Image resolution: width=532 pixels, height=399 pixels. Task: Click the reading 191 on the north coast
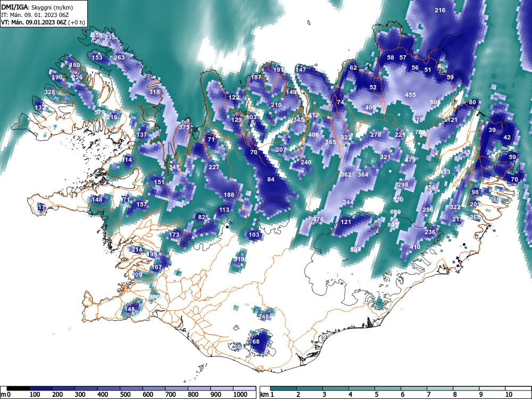pos(278,70)
